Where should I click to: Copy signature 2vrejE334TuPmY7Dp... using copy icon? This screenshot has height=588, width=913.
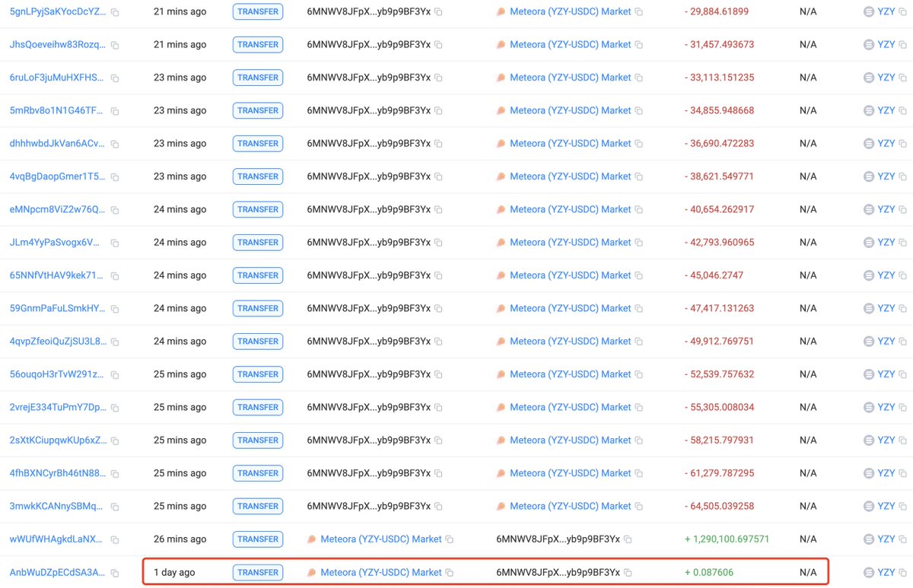[115, 408]
